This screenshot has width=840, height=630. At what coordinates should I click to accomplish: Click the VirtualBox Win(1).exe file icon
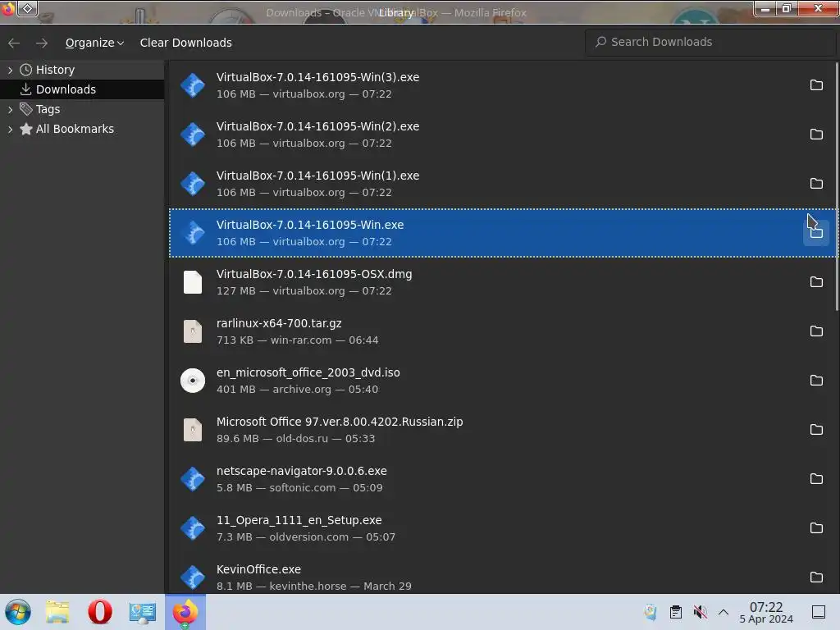coord(192,184)
